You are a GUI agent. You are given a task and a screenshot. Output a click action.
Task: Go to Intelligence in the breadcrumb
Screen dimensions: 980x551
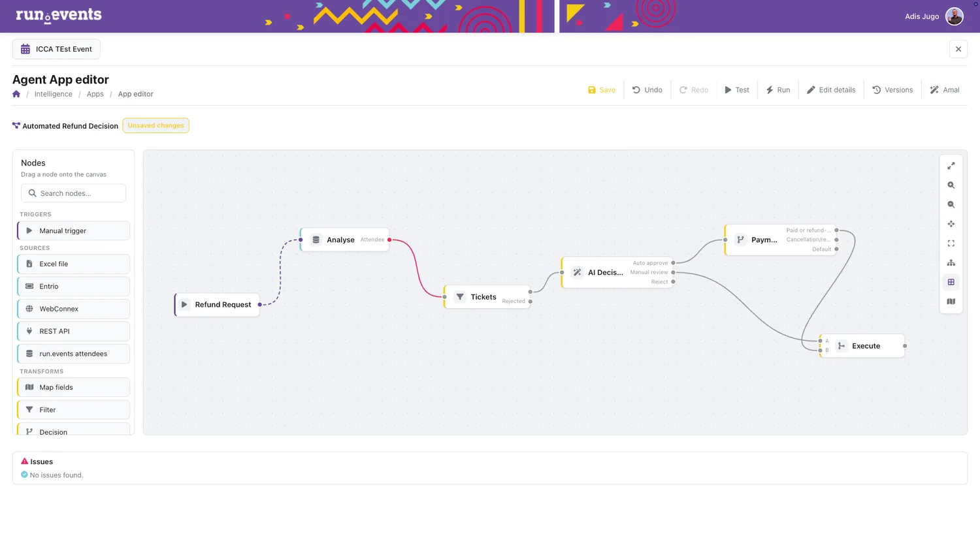[x=54, y=94]
